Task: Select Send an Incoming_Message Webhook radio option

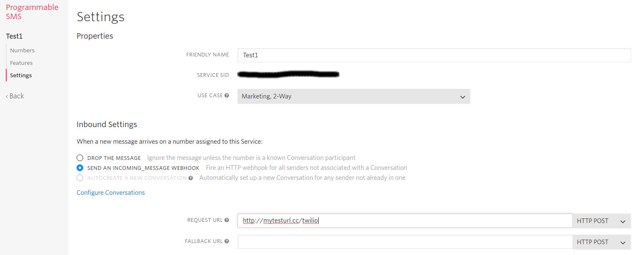Action: [80, 168]
